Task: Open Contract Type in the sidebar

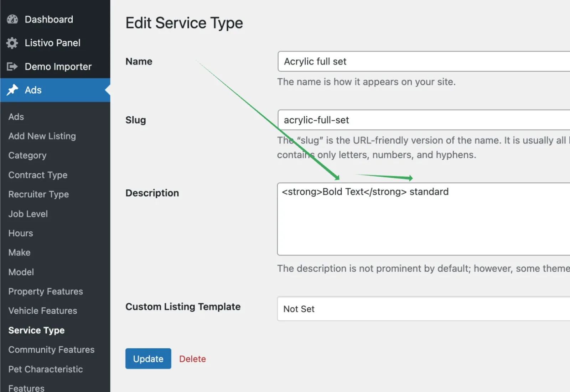Action: tap(38, 175)
